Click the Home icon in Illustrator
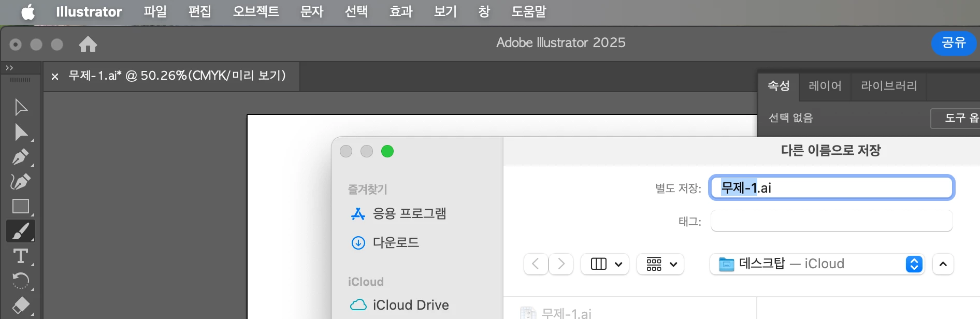The width and height of the screenshot is (980, 319). pos(88,44)
